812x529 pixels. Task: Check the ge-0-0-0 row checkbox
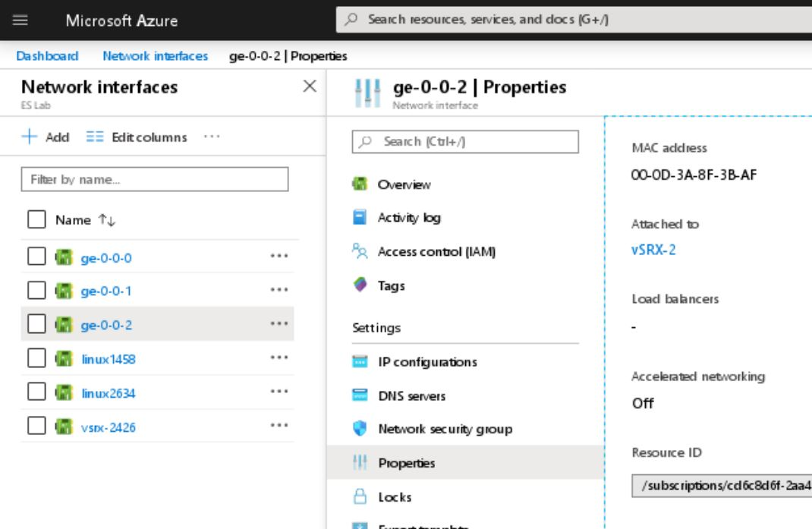(36, 256)
